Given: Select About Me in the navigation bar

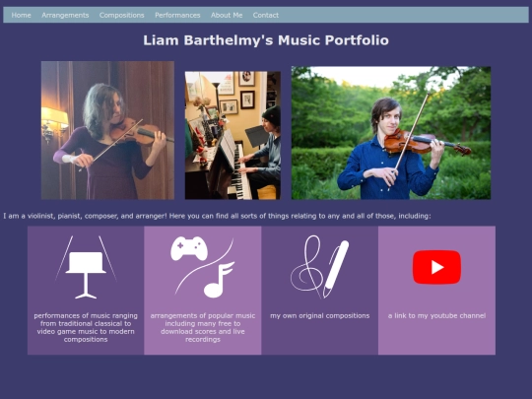Looking at the screenshot, I should coord(227,15).
